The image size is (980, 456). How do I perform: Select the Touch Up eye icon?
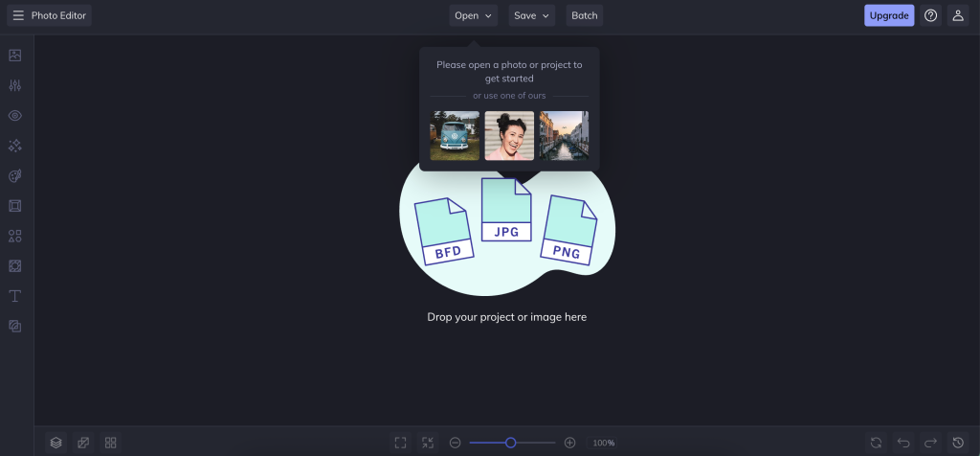tap(15, 116)
